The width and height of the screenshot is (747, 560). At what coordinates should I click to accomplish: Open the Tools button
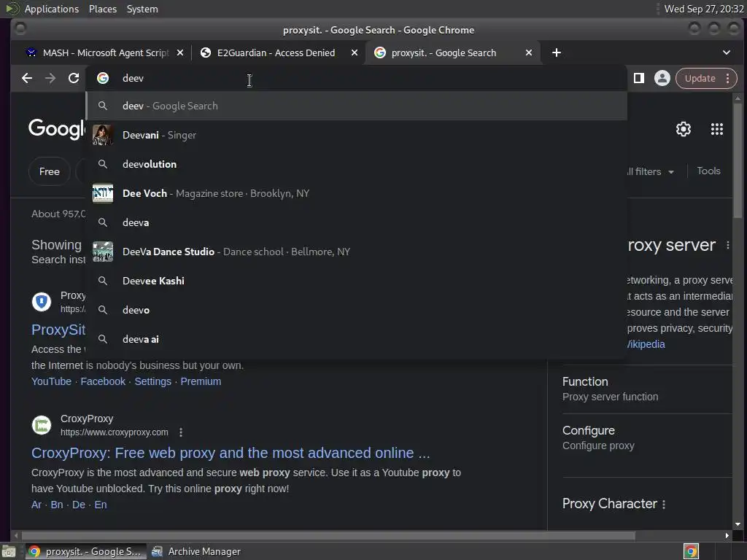coord(708,171)
